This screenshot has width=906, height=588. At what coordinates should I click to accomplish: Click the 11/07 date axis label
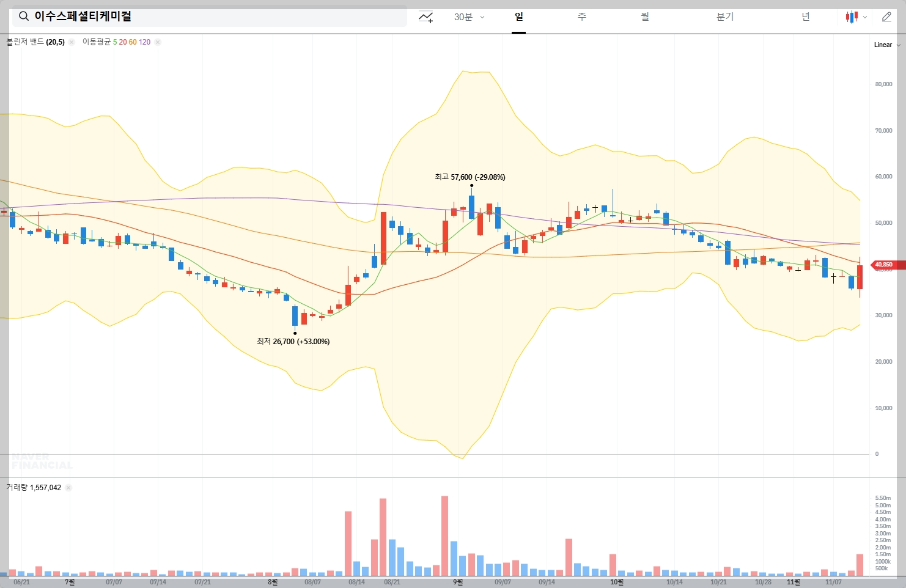pyautogui.click(x=833, y=582)
